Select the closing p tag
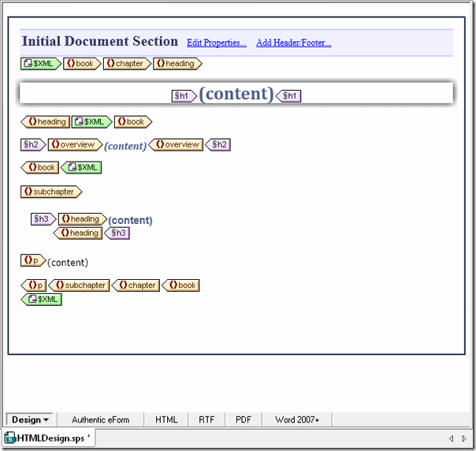476x451 pixels. click(x=34, y=285)
